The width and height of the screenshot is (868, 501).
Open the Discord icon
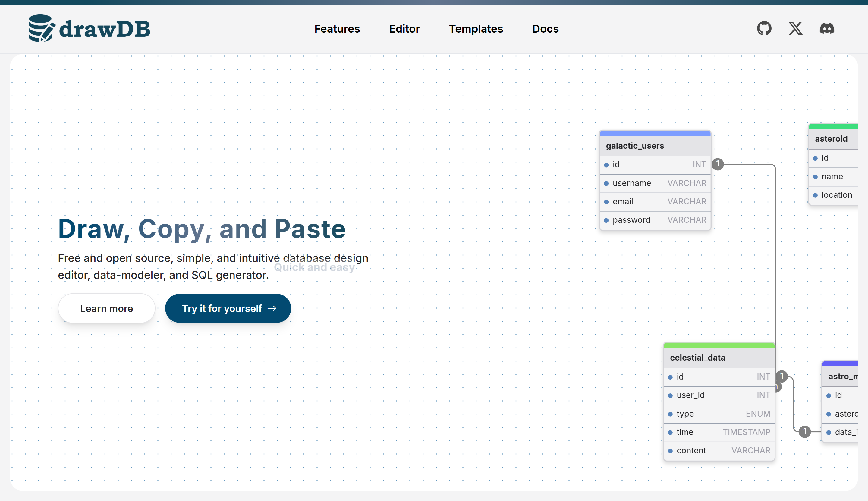[827, 28]
